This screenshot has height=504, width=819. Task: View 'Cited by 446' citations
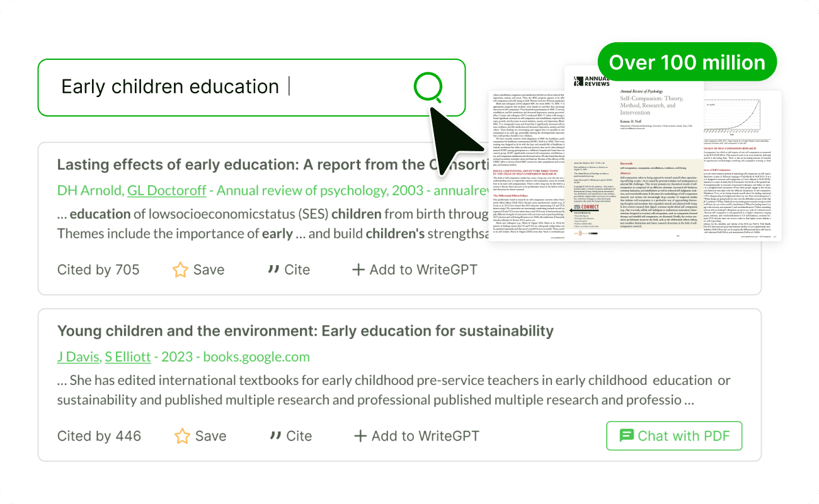(x=99, y=436)
